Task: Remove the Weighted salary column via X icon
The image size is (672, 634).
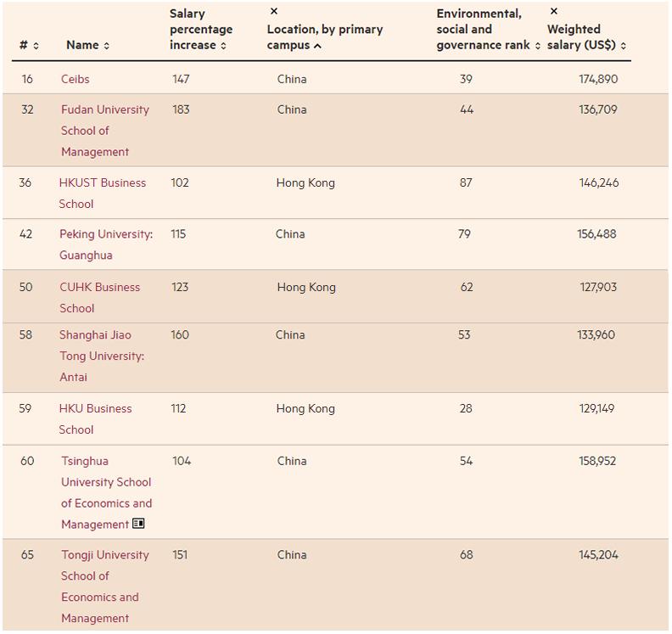Action: coord(554,12)
